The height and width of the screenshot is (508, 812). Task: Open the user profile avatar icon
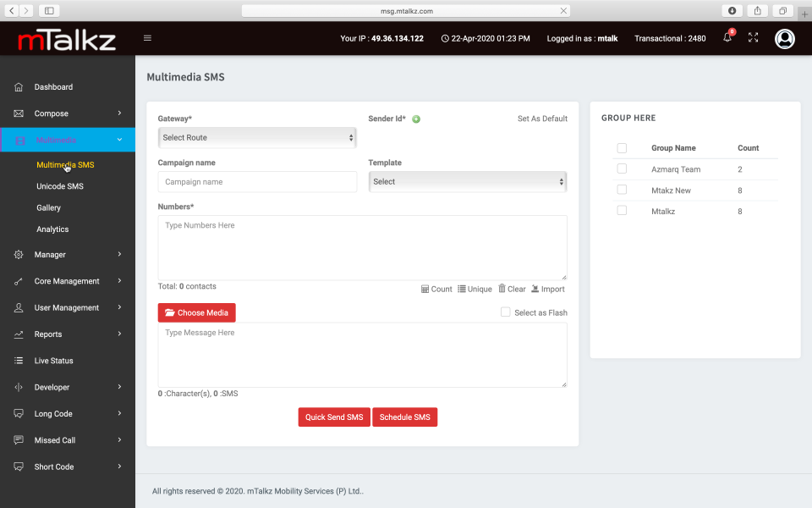click(784, 38)
